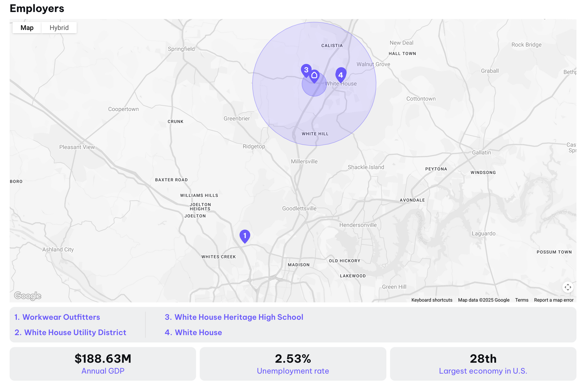Click the Annual GDP stat card

tap(103, 364)
